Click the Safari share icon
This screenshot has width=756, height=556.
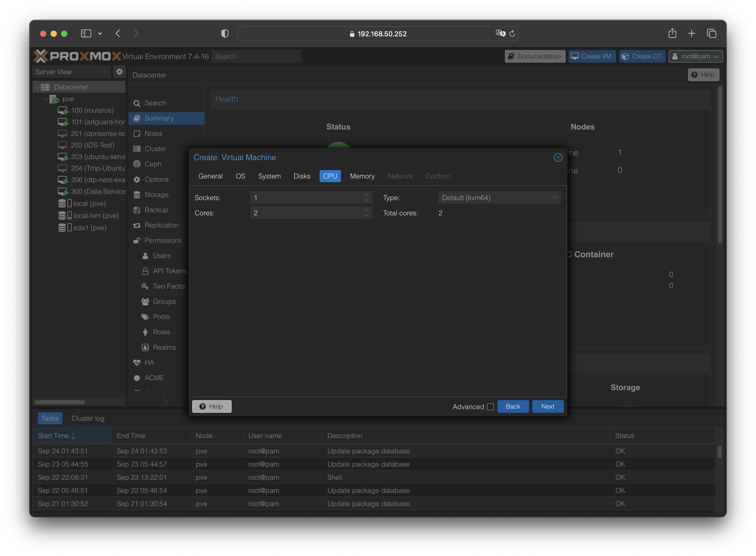pyautogui.click(x=672, y=33)
